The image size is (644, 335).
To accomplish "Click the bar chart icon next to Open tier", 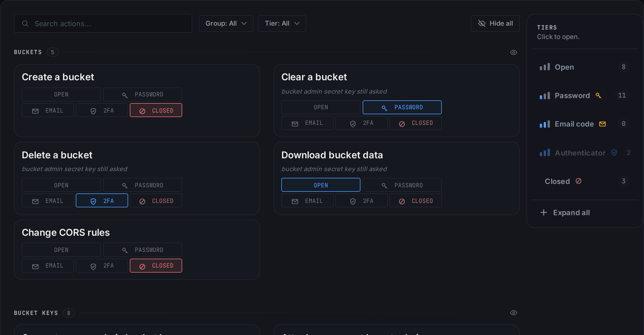I will coord(545,67).
